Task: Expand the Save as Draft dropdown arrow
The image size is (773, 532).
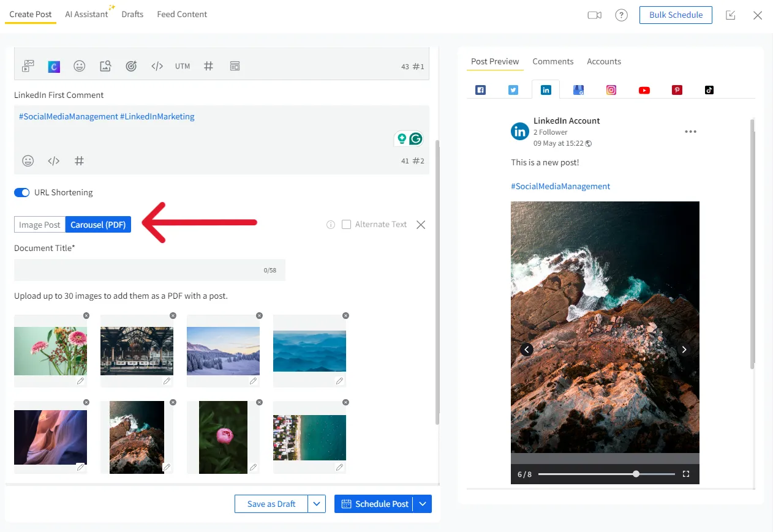Action: coord(317,504)
